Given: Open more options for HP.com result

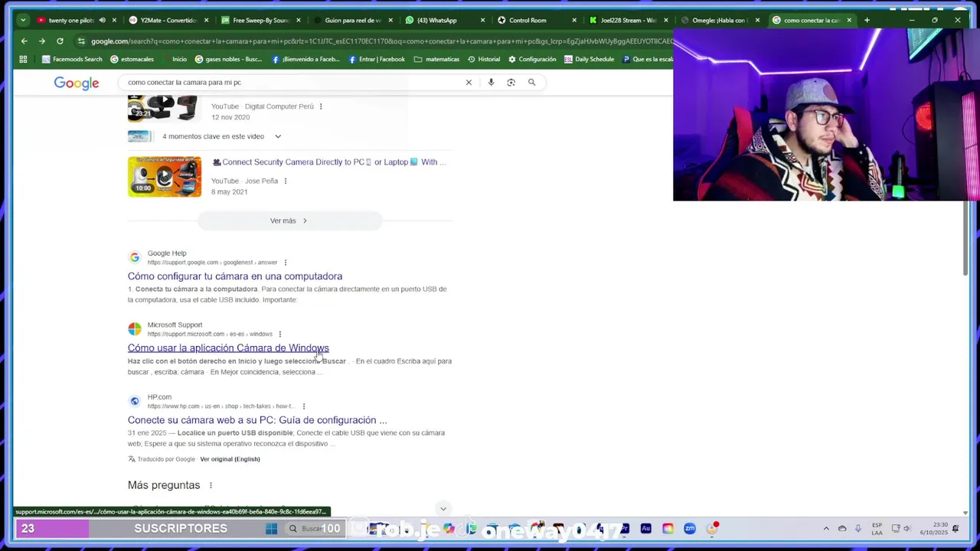Looking at the screenshot, I should click(x=304, y=406).
